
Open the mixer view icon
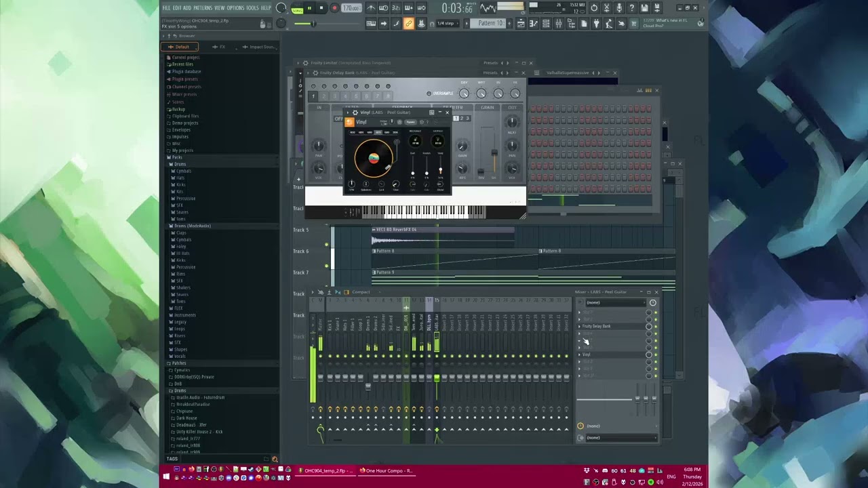(x=559, y=24)
